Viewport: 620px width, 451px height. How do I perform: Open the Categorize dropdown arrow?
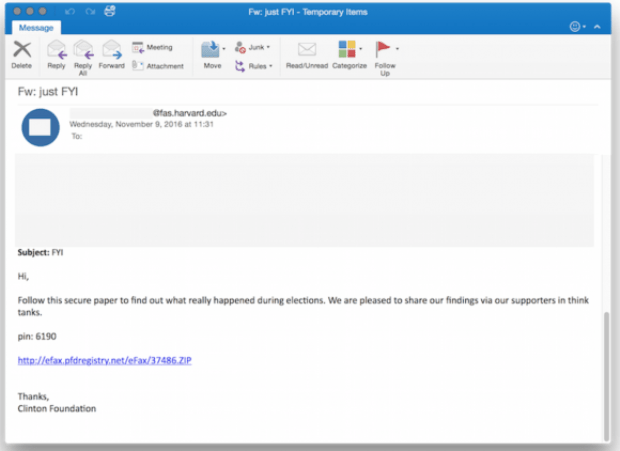[x=361, y=49]
